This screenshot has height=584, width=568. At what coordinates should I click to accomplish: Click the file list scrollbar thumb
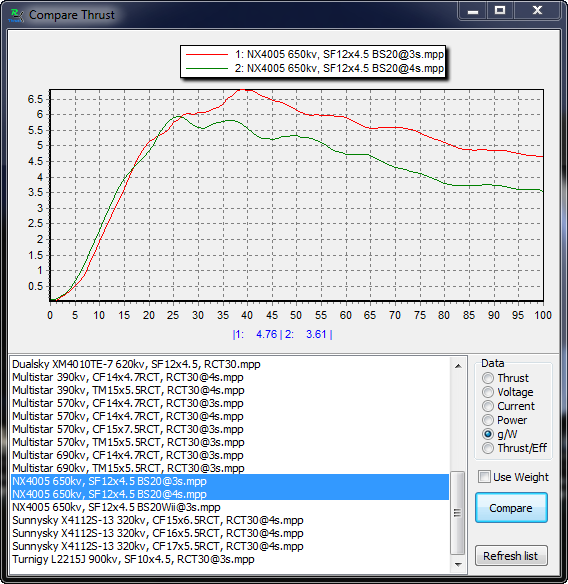(x=458, y=513)
